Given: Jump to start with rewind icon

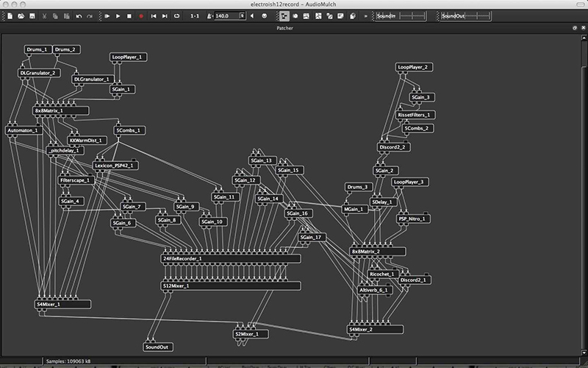Looking at the screenshot, I should coord(154,16).
